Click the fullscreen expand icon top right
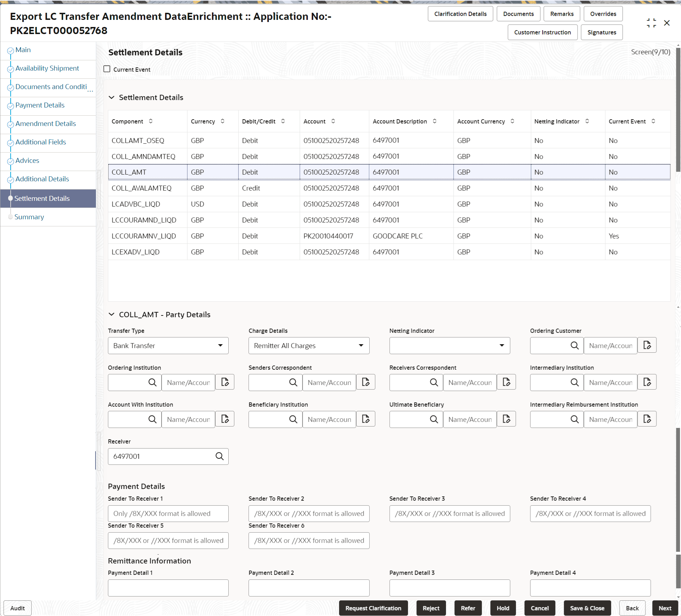Viewport: 681px width, 616px height. point(652,23)
